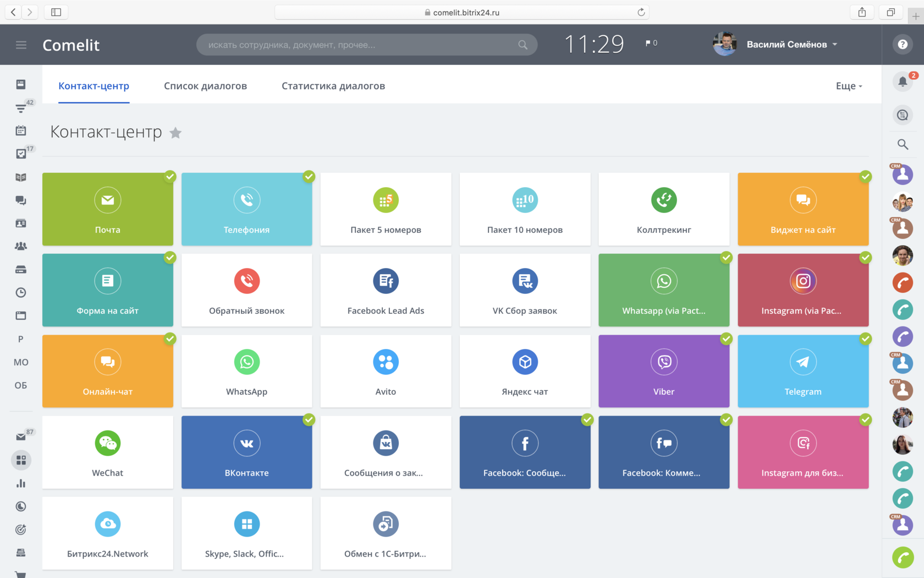This screenshot has width=924, height=578.
Task: Open the Обмен с 1С-Битрикс tile
Action: 386,533
